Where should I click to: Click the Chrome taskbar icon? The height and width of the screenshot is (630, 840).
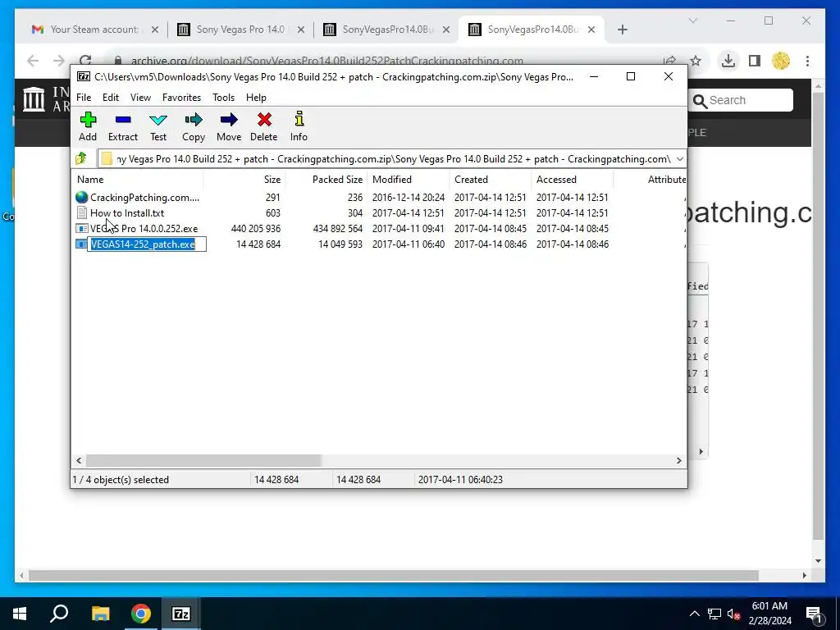pos(141,614)
